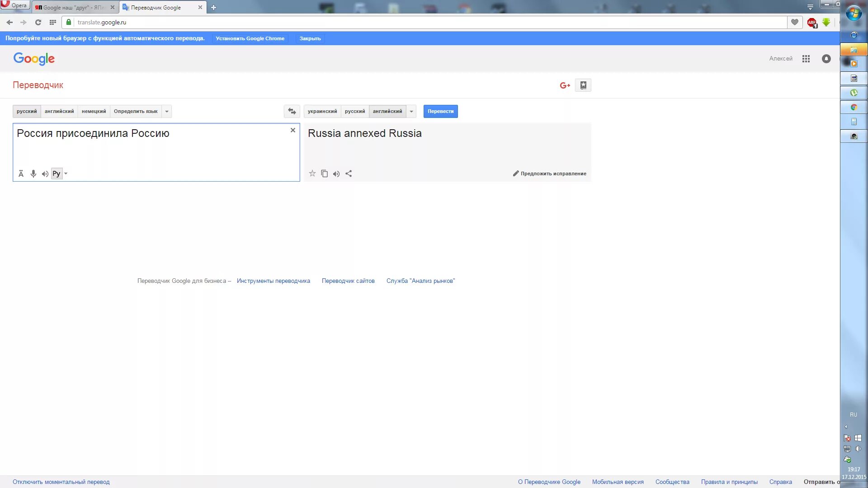Listen to the English translation audio

point(336,174)
